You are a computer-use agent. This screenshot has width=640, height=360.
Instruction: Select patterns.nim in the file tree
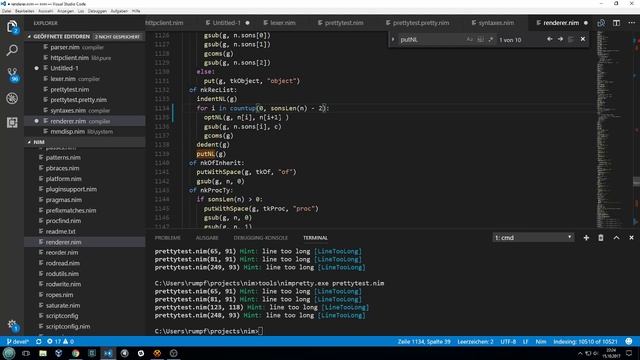point(84,158)
